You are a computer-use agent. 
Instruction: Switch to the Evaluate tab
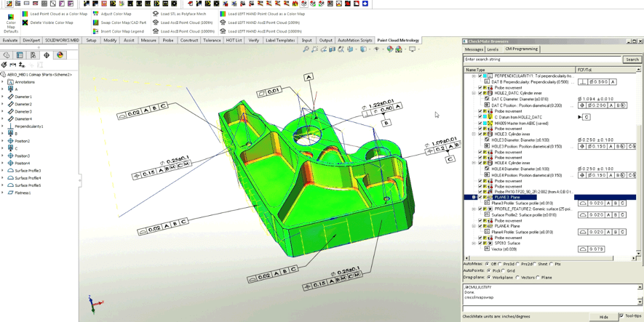point(10,40)
